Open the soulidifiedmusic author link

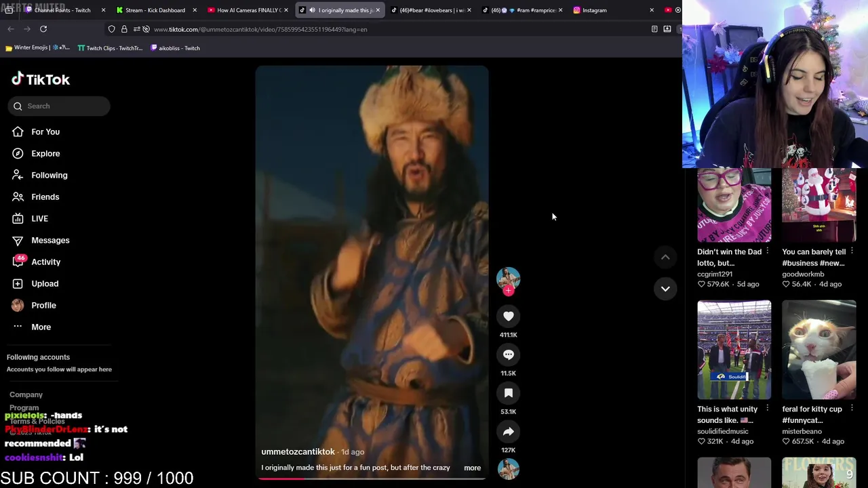coord(723,431)
